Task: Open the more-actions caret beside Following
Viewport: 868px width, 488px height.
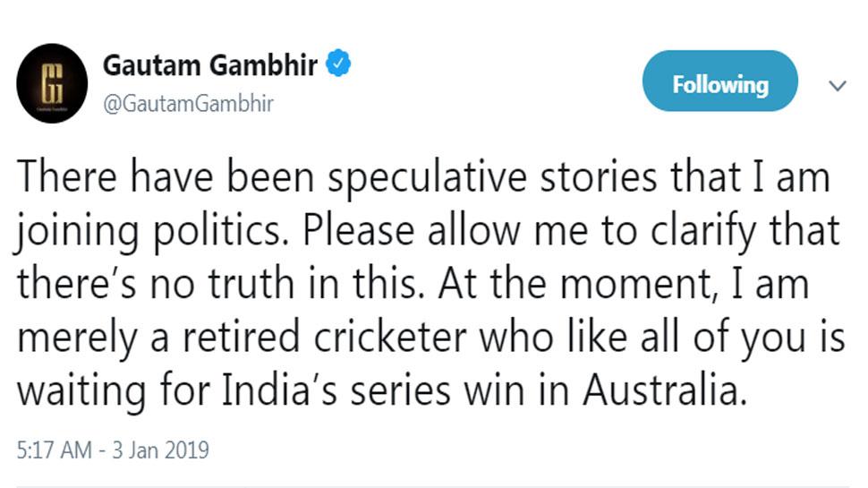Action: tap(838, 86)
